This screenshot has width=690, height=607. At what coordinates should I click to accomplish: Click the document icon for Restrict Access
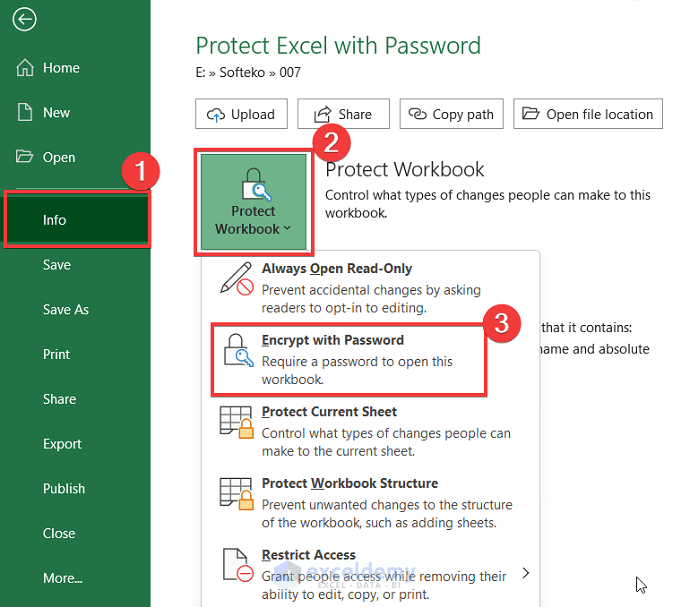[x=238, y=565]
